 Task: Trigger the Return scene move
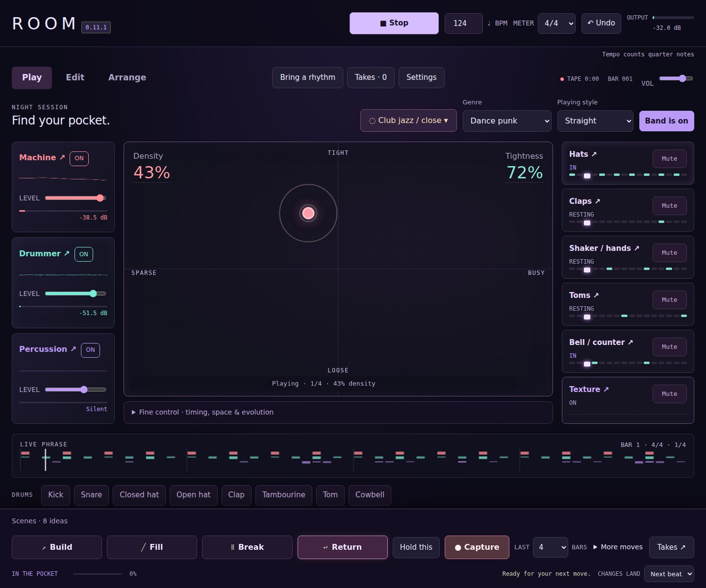point(342,547)
